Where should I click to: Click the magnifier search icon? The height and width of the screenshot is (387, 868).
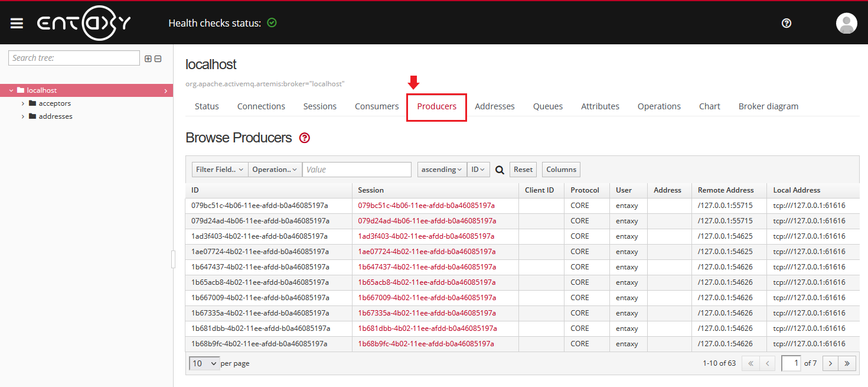pyautogui.click(x=500, y=170)
